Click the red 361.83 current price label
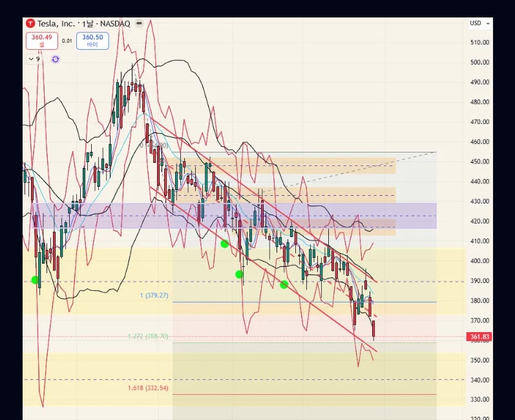515x420 pixels. click(x=479, y=337)
